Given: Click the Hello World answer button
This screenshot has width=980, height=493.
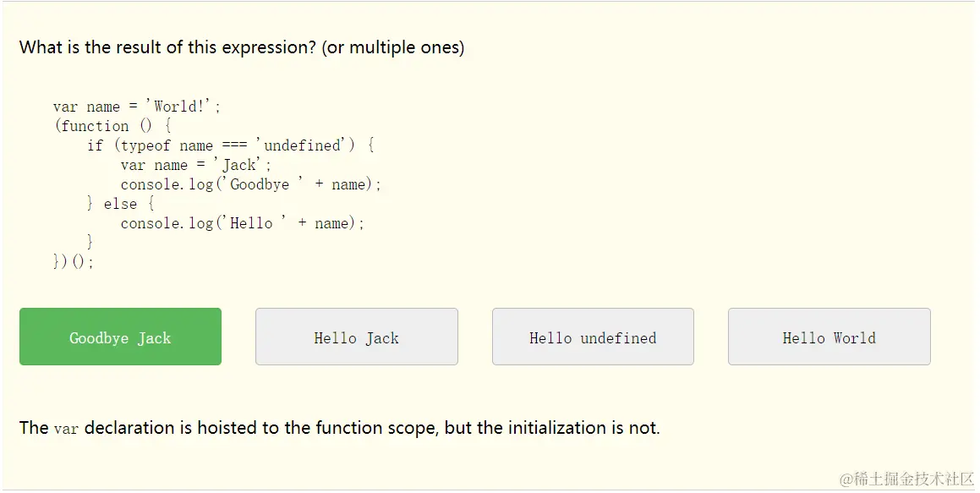Looking at the screenshot, I should point(829,337).
